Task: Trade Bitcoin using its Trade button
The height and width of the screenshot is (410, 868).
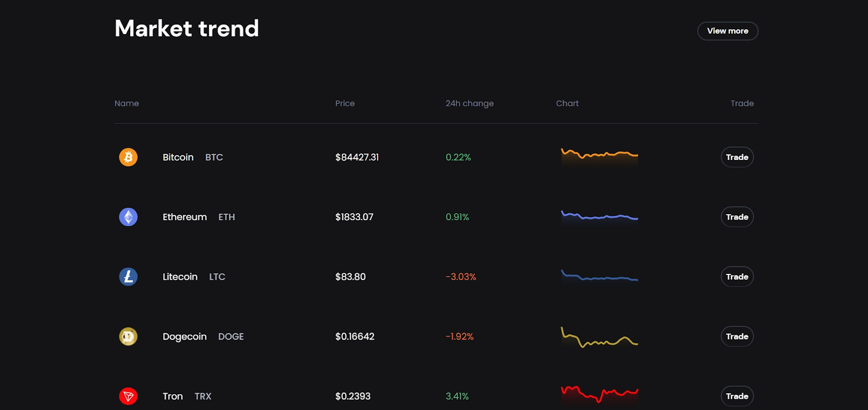Action: [737, 157]
